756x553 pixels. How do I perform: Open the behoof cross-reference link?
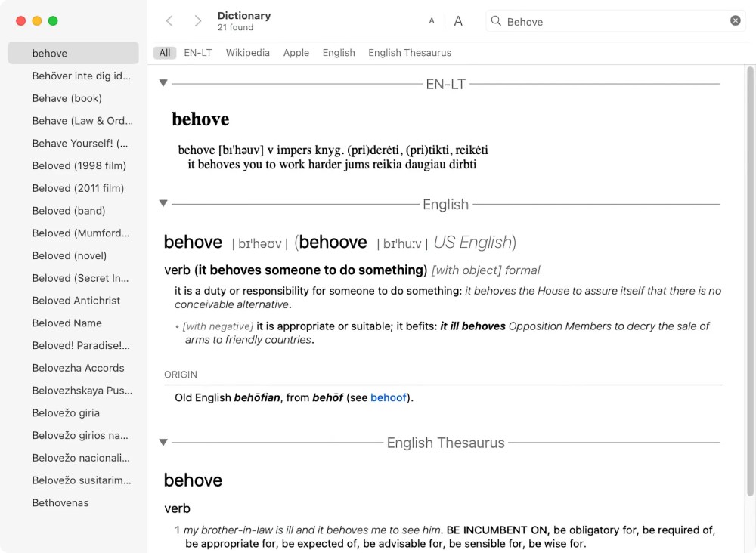click(389, 397)
